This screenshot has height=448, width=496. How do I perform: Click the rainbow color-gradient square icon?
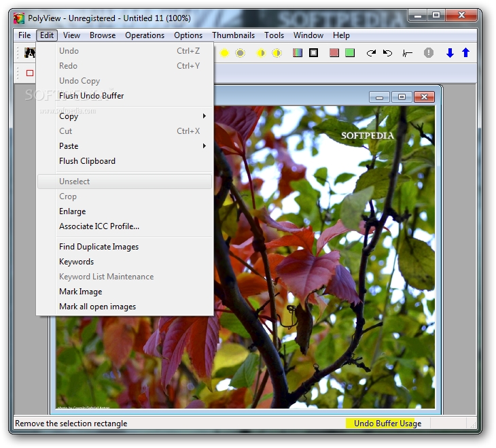[298, 53]
